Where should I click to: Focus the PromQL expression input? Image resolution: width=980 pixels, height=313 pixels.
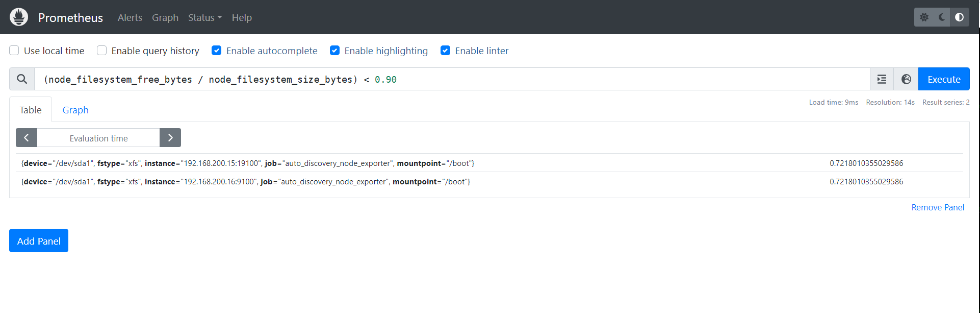point(452,79)
